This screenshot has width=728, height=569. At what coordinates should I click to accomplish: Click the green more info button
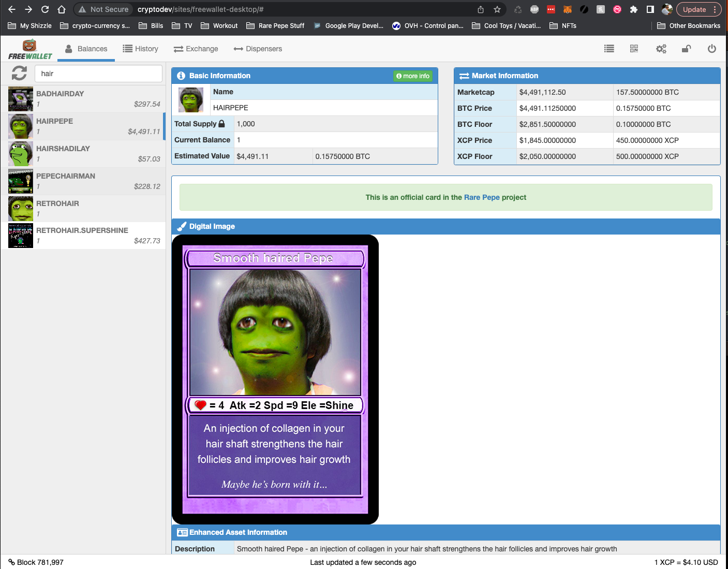tap(413, 76)
